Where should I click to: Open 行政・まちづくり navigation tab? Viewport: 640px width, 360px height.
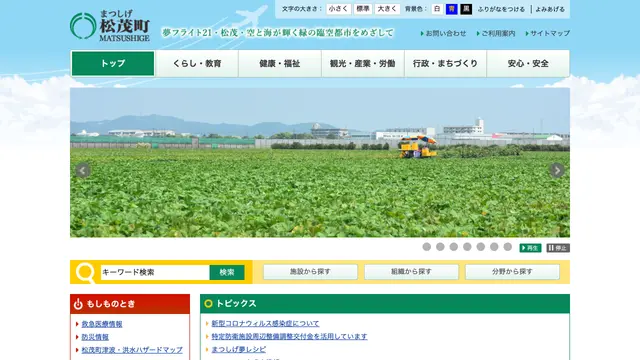[445, 63]
